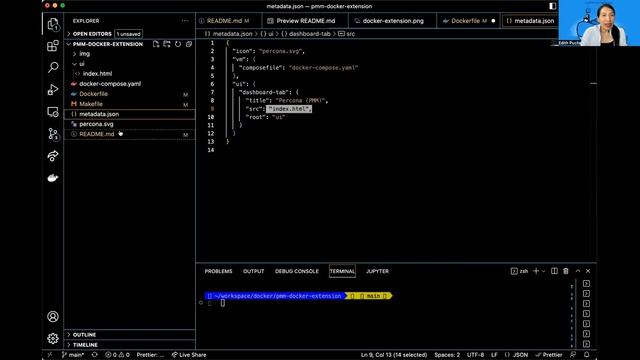Open the Debug Console tab

click(x=297, y=271)
